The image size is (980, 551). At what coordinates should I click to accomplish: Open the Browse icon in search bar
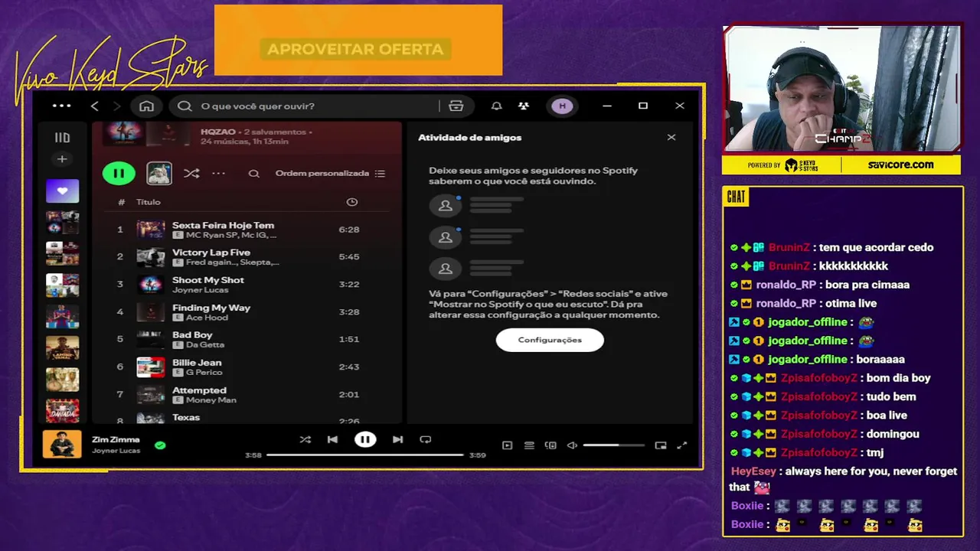click(x=456, y=106)
